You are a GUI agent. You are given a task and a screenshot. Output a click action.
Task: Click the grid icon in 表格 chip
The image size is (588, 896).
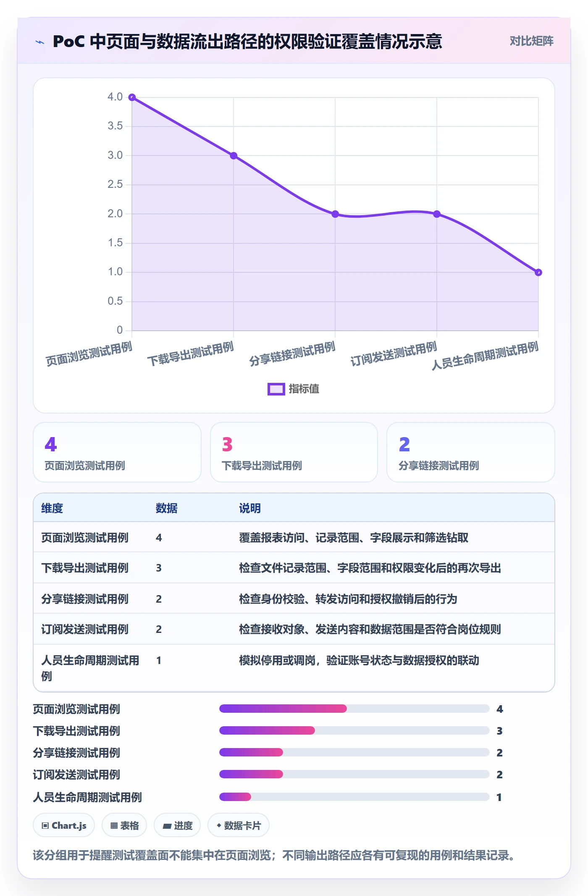click(x=114, y=826)
